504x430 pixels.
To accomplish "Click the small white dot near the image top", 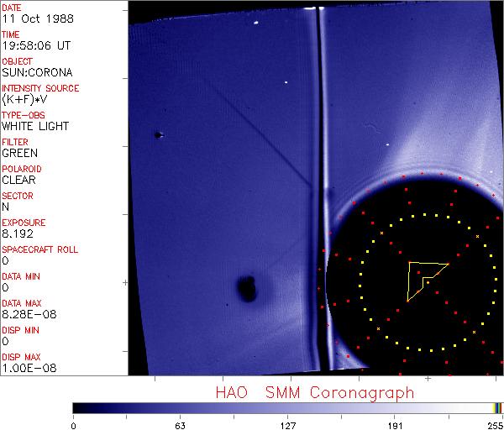I will pyautogui.click(x=286, y=82).
